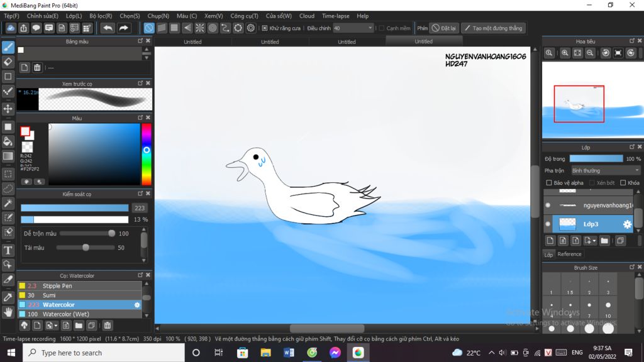Select the Stipple Pen brush
Screen dimensions: 644x362
[80, 286]
